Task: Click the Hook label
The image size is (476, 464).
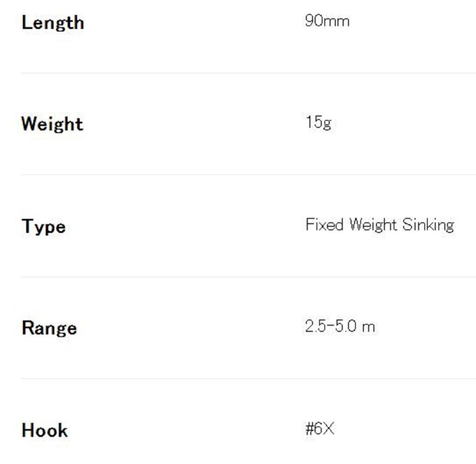Action: (x=45, y=430)
